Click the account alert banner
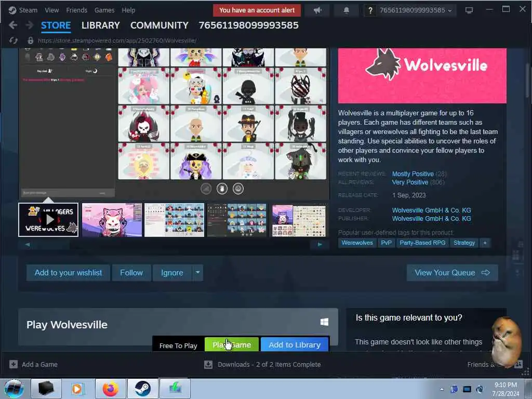Screen dimensions: 532x399 click(257, 10)
